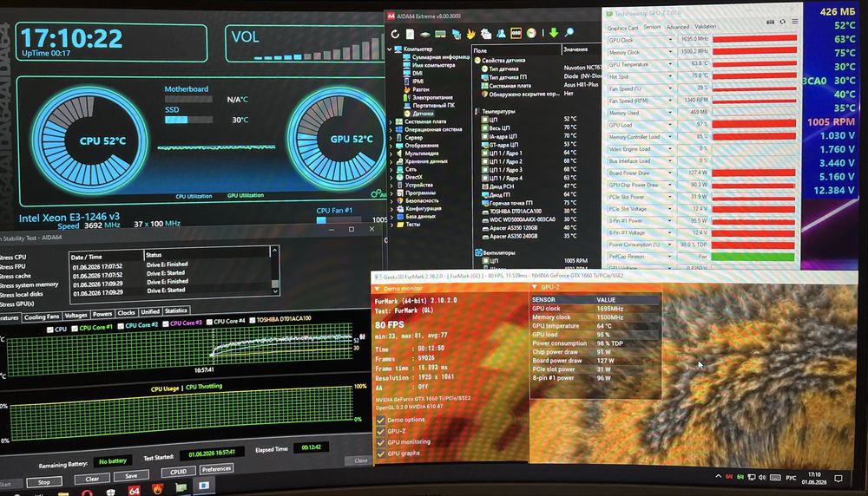Open the flame stability test icon in AIDA64 toolbar

470,34
